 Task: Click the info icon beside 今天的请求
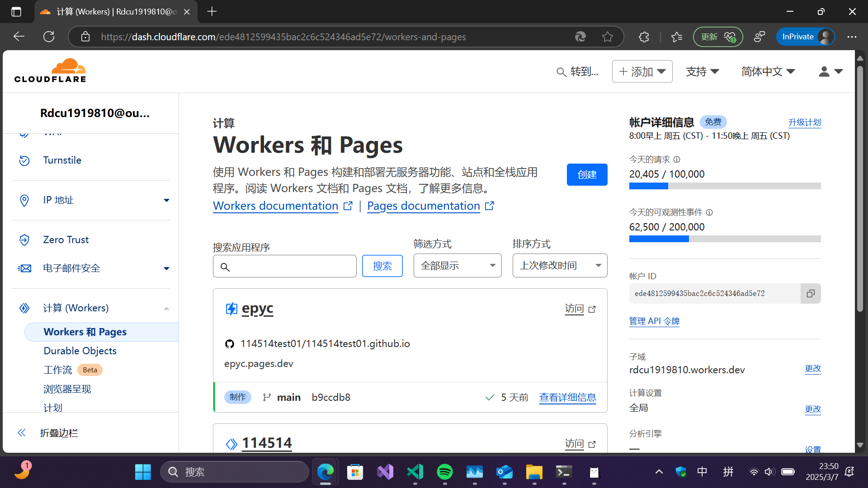point(677,160)
